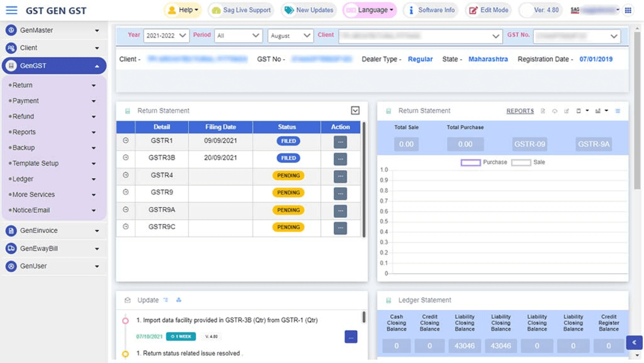644x363 pixels.
Task: Open the GST No dropdown
Action: click(x=577, y=35)
